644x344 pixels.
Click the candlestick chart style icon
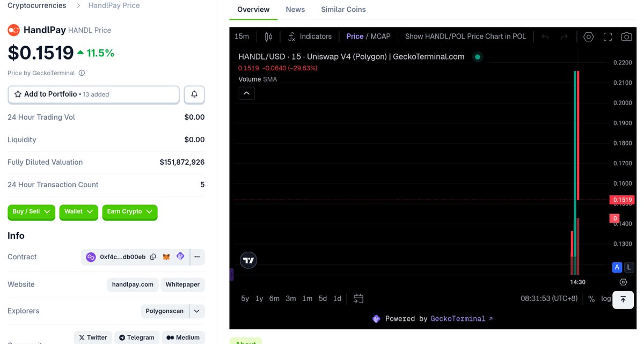pos(268,36)
